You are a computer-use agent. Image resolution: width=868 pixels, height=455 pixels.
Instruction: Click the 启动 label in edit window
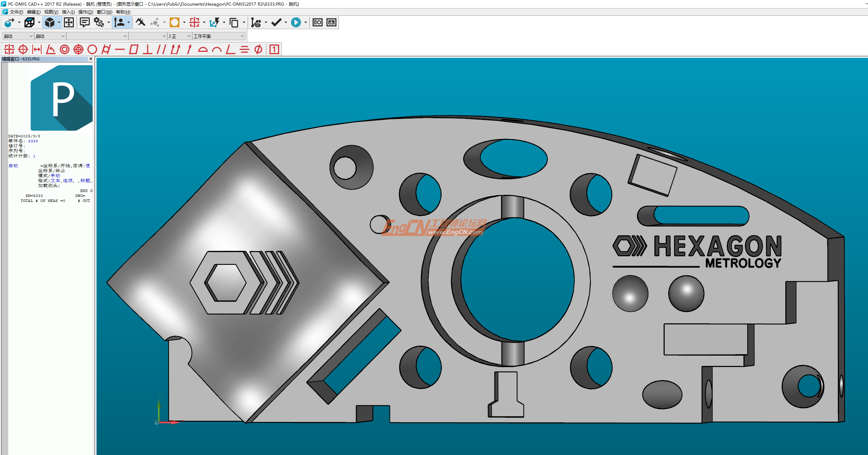13,166
